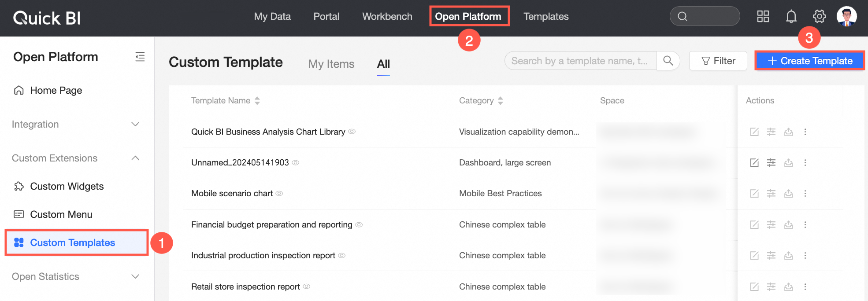Click export icon for Quick BI Business Analysis row

788,132
